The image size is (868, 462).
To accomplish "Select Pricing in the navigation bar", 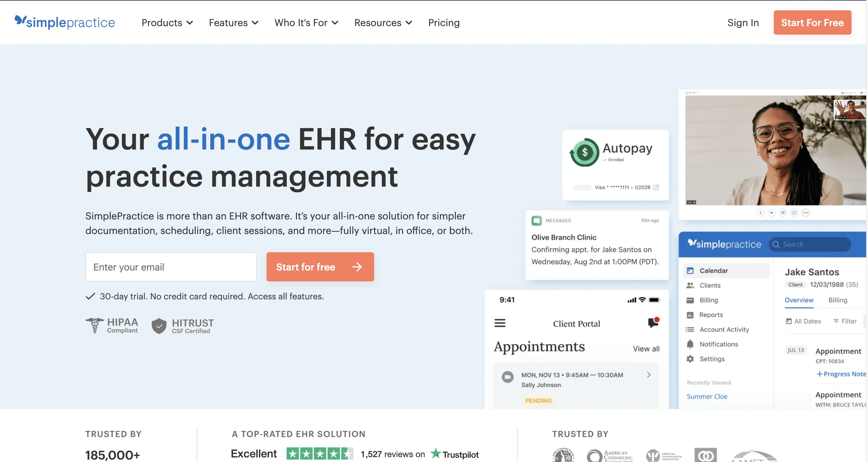I will pyautogui.click(x=444, y=22).
